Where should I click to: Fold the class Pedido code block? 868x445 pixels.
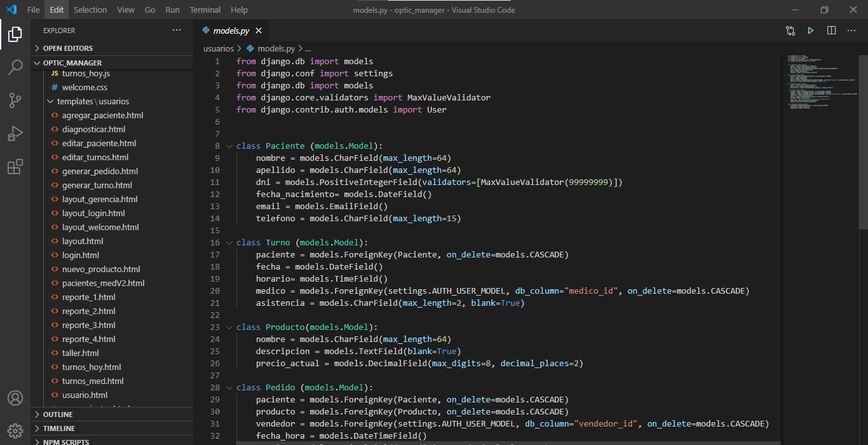(x=229, y=388)
